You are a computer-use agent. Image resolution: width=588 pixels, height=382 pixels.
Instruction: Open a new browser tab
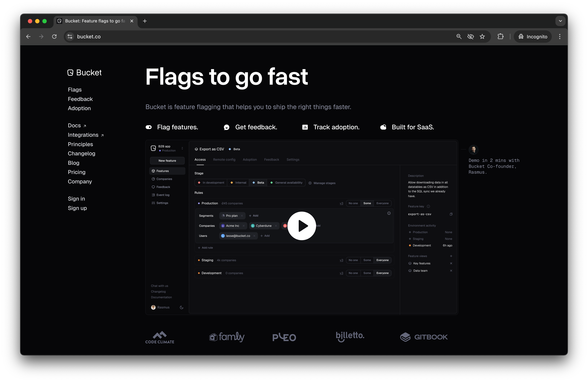click(145, 21)
